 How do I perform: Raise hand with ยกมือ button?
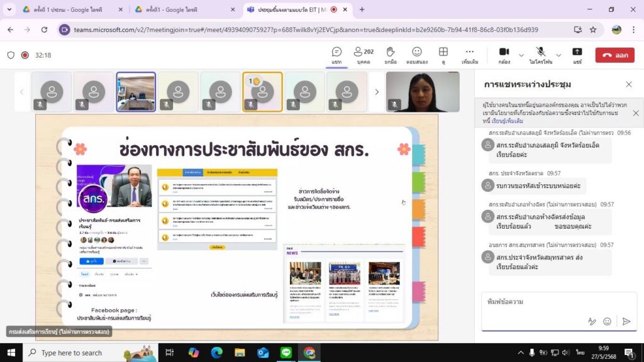point(390,55)
